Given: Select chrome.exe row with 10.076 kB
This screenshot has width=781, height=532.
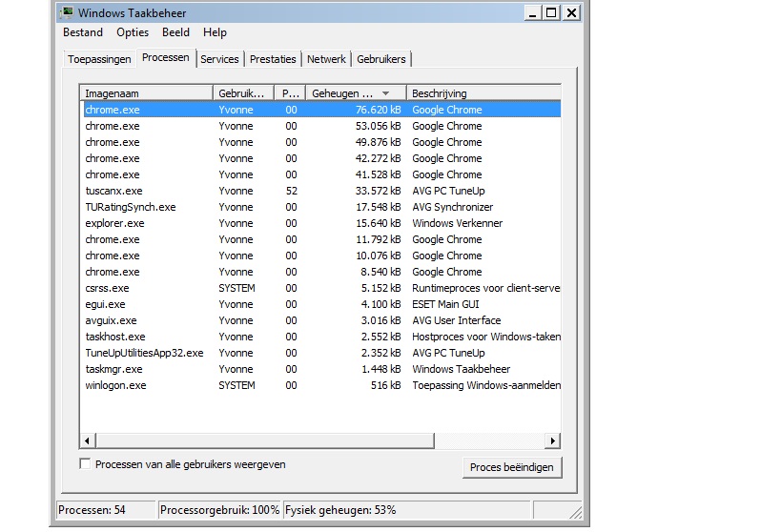Looking at the screenshot, I should coord(321,256).
